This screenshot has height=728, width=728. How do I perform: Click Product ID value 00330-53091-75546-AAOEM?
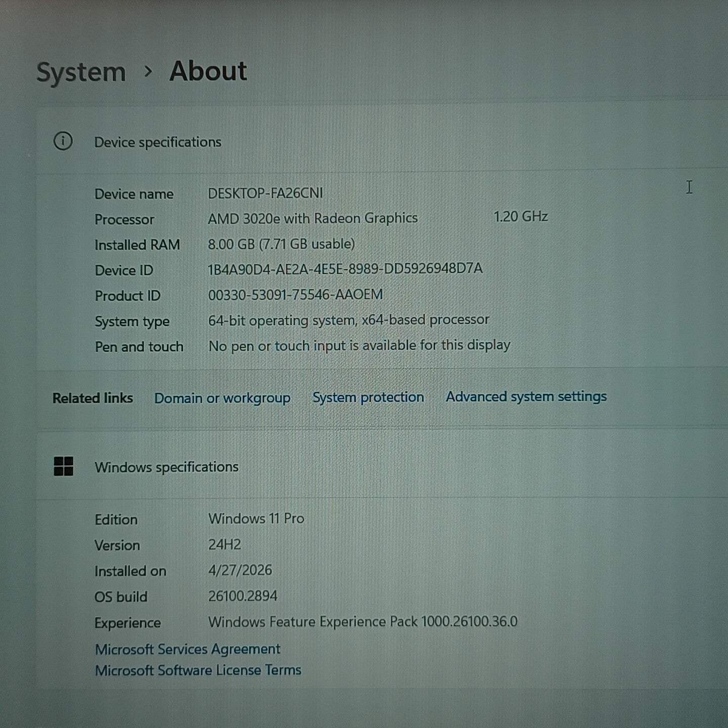(x=295, y=295)
